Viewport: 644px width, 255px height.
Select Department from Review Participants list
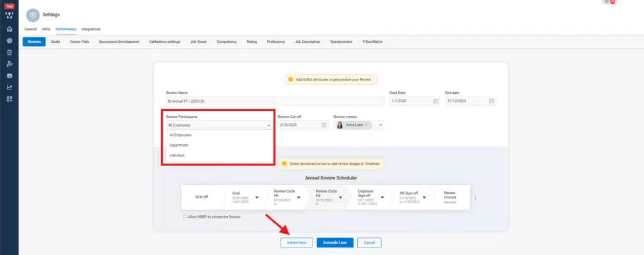click(179, 145)
